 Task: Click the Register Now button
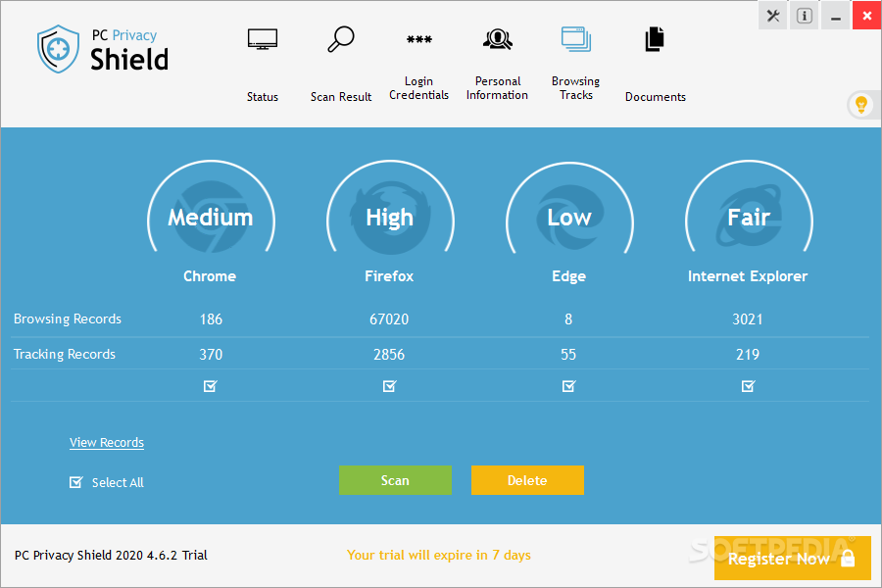[792, 559]
